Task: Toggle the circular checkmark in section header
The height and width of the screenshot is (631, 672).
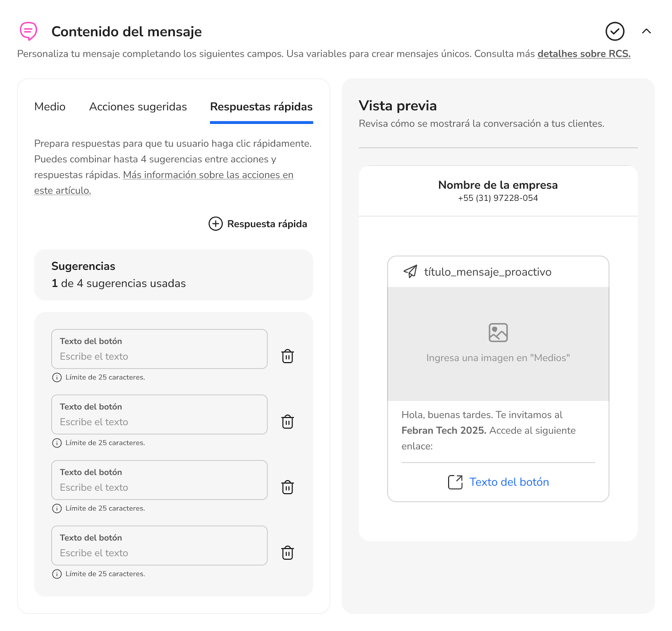Action: (x=615, y=32)
